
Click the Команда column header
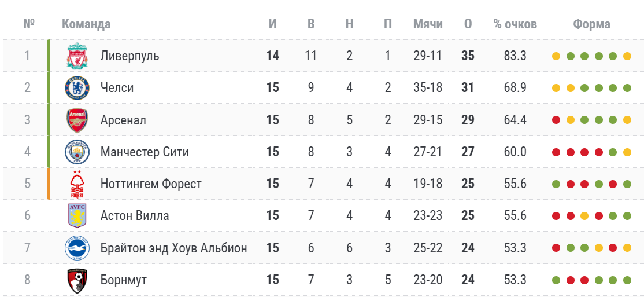coord(86,24)
